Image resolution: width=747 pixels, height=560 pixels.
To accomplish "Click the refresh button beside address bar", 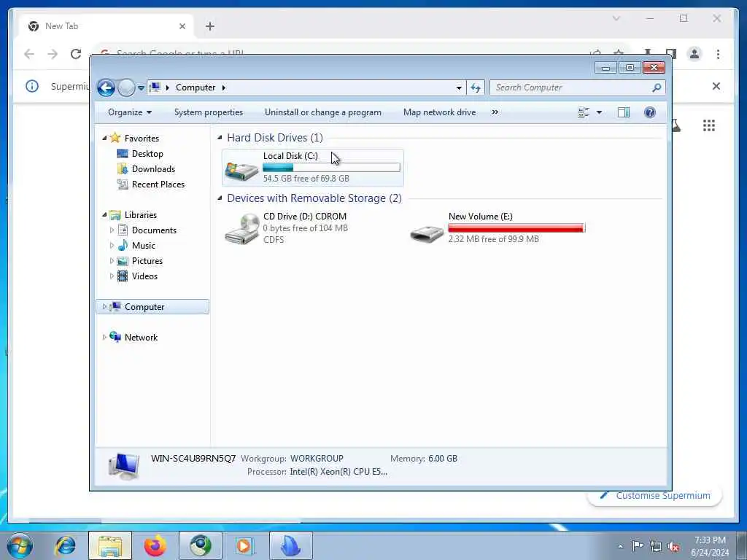I will 476,87.
